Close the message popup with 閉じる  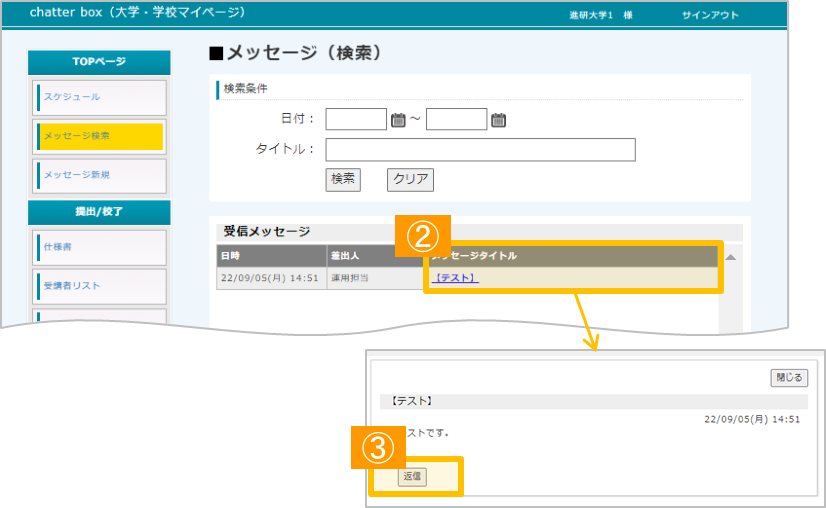(x=788, y=378)
